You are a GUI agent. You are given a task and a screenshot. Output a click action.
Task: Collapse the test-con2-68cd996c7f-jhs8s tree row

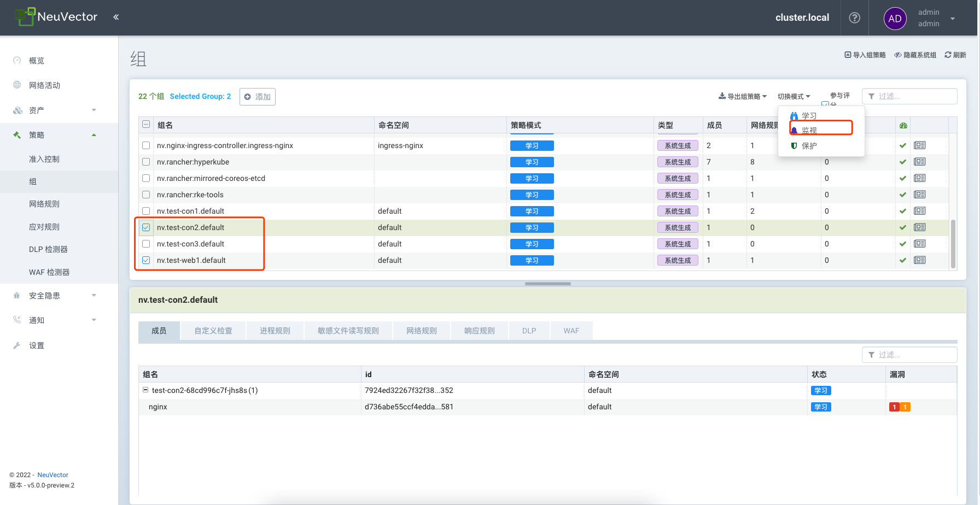[x=145, y=390]
